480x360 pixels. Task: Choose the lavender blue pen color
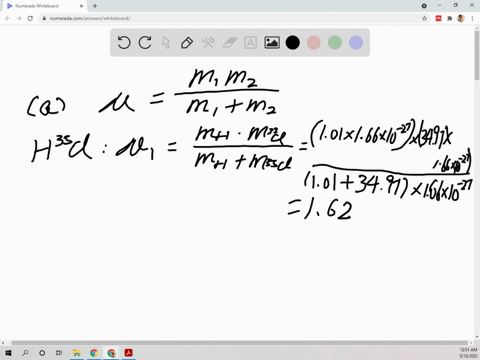(356, 43)
